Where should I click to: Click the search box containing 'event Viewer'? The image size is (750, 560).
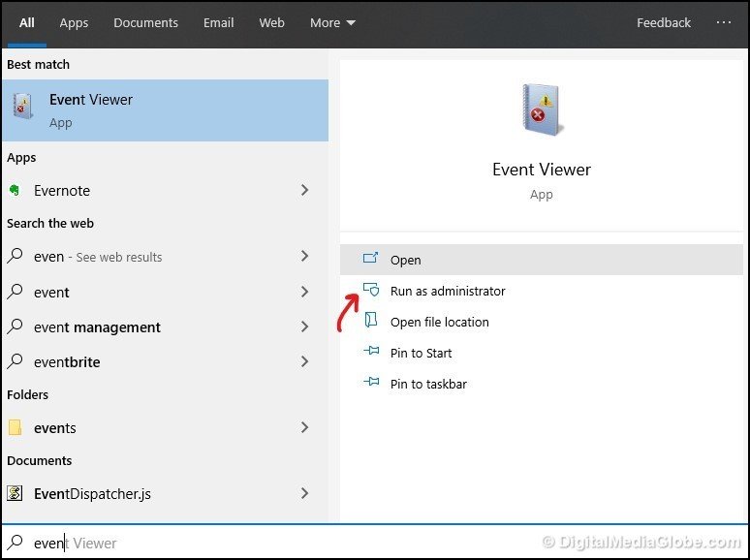(375, 543)
